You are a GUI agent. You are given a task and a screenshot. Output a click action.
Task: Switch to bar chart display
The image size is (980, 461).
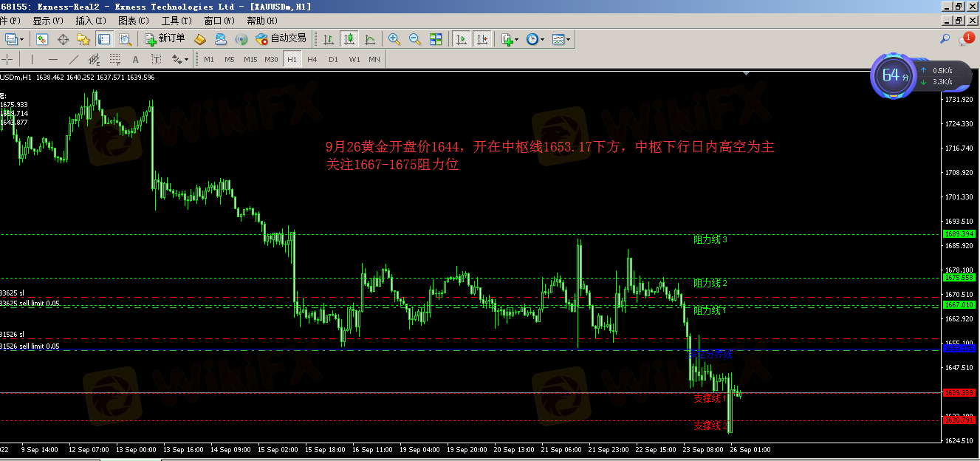329,39
